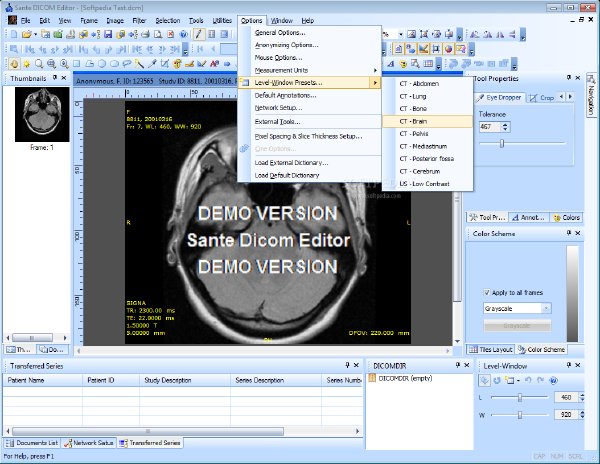Image resolution: width=600 pixels, height=464 pixels.
Task: Open the Tiles Layout tab
Action: [491, 350]
